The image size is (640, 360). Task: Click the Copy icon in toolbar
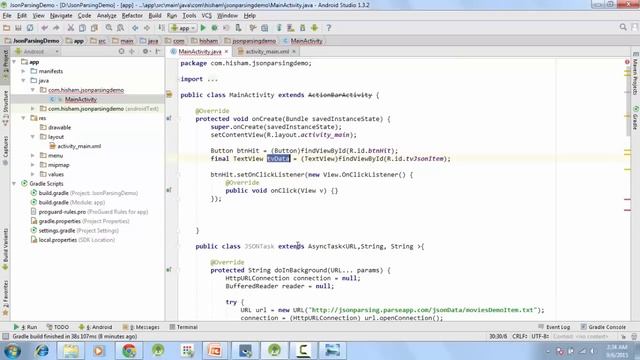(82, 28)
